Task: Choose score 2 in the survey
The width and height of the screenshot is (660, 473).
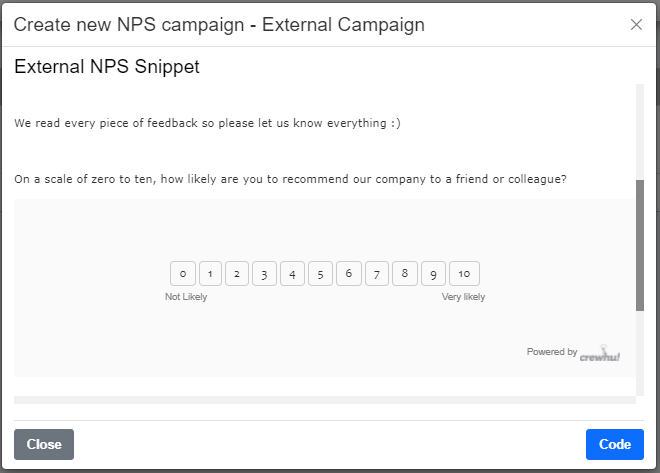Action: [x=237, y=274]
